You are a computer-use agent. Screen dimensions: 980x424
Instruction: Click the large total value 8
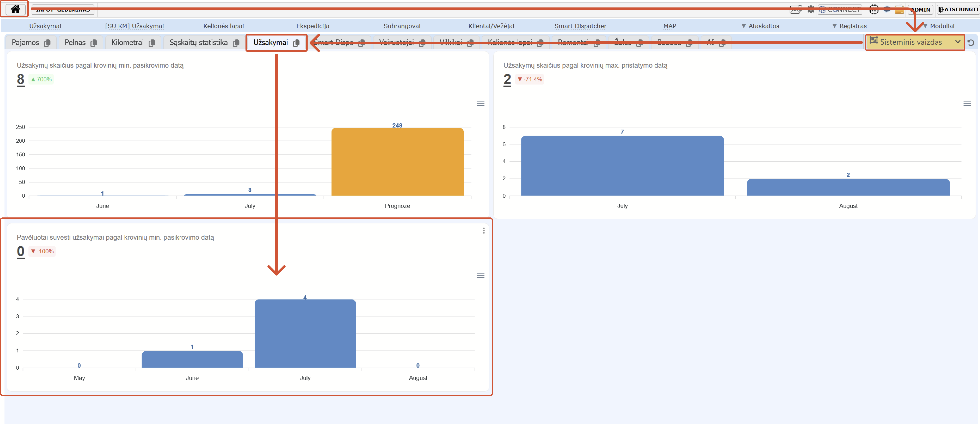pos(21,80)
